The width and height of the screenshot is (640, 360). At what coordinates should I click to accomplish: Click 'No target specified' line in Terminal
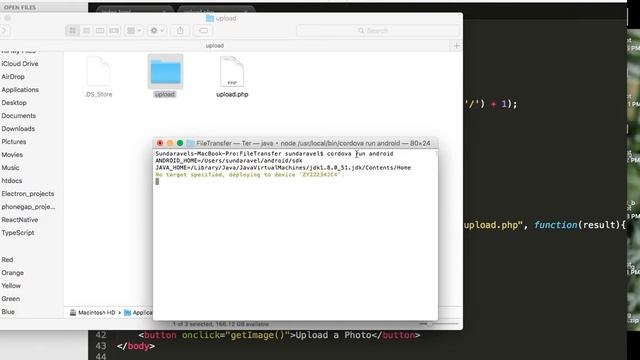(250, 175)
